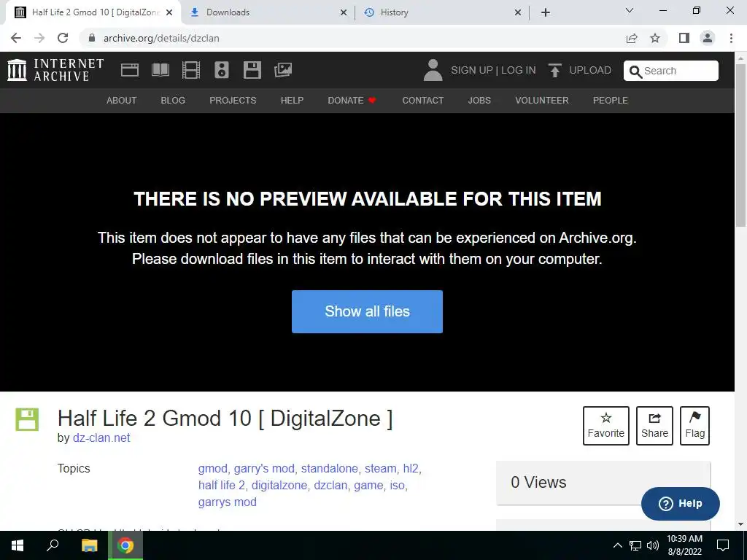The height and width of the screenshot is (560, 747).
Task: Open the digitalzone topic link
Action: pos(279,485)
